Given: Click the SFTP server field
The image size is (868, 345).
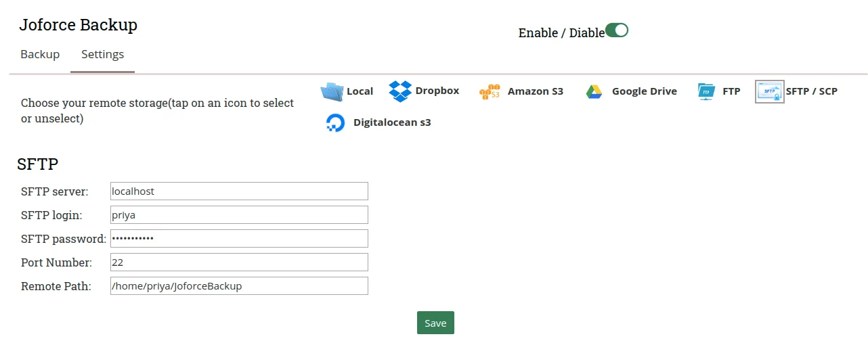Looking at the screenshot, I should 239,191.
